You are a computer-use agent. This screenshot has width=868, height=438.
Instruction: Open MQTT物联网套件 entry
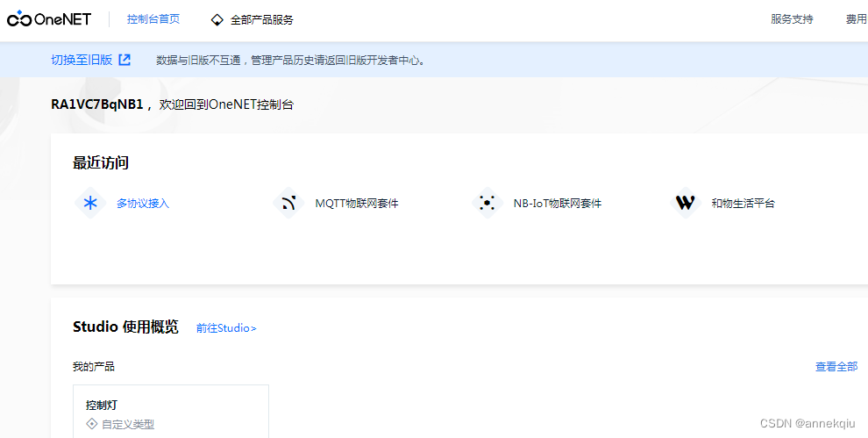click(x=357, y=204)
